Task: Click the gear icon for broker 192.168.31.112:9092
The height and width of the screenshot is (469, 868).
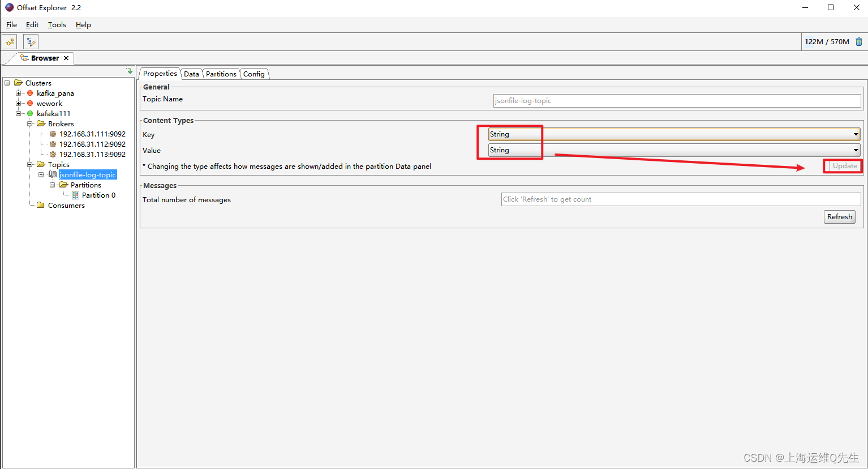Action: pos(53,144)
